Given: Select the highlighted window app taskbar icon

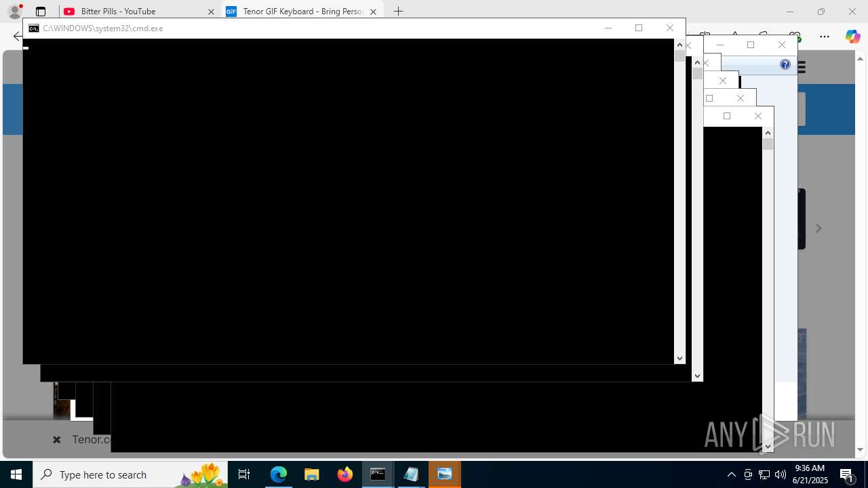Looking at the screenshot, I should (445, 474).
